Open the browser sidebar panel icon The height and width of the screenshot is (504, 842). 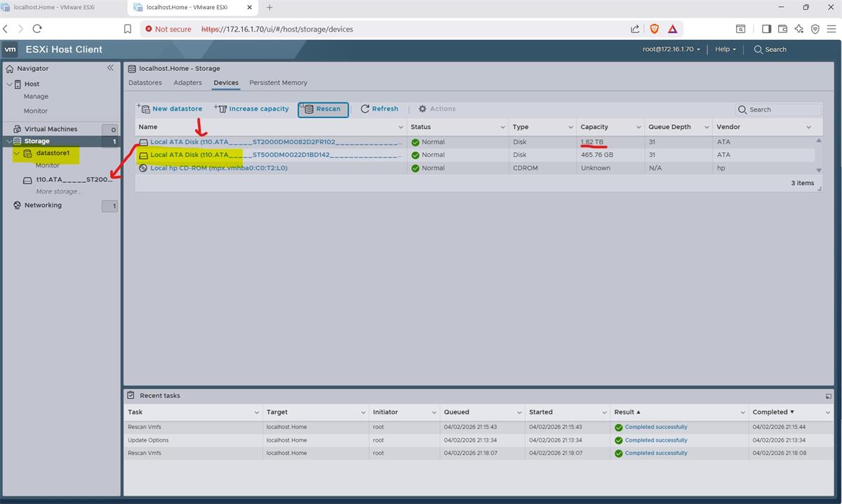(x=766, y=29)
